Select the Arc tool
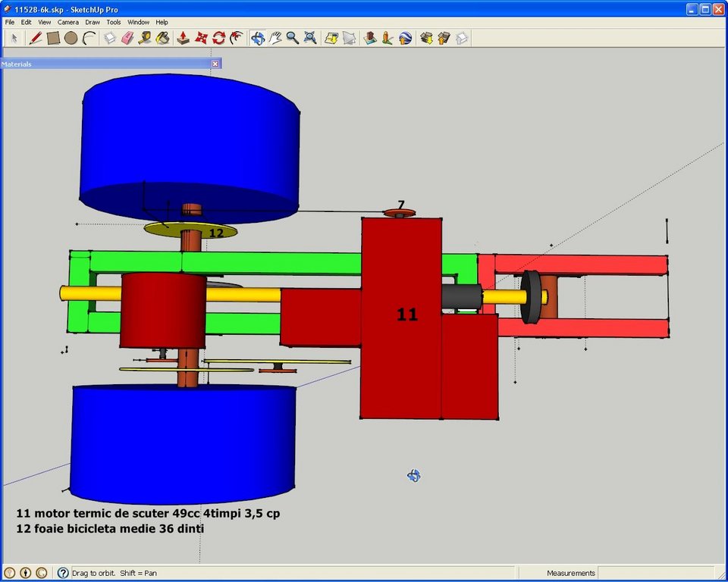 (x=89, y=38)
